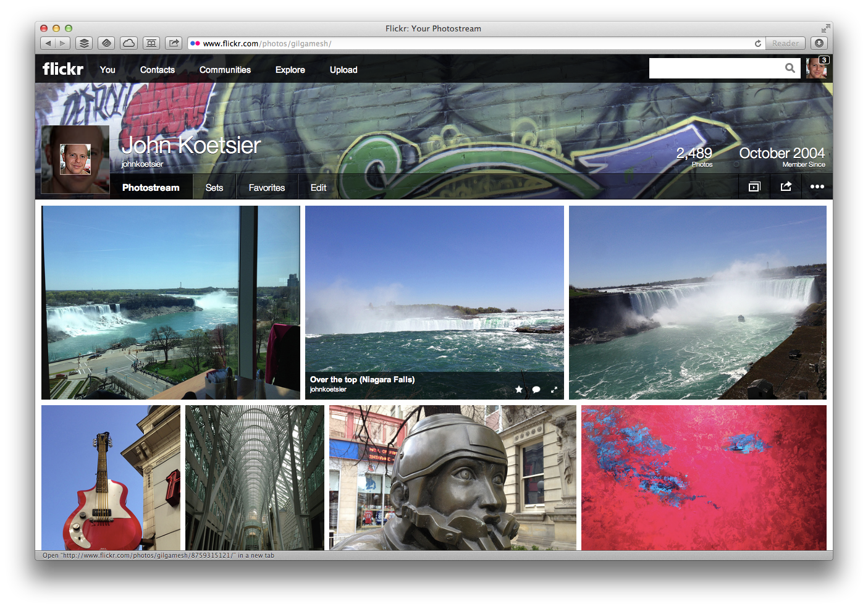The image size is (868, 609).
Task: Click the page title Flickr: Your Photostream
Action: point(433,28)
